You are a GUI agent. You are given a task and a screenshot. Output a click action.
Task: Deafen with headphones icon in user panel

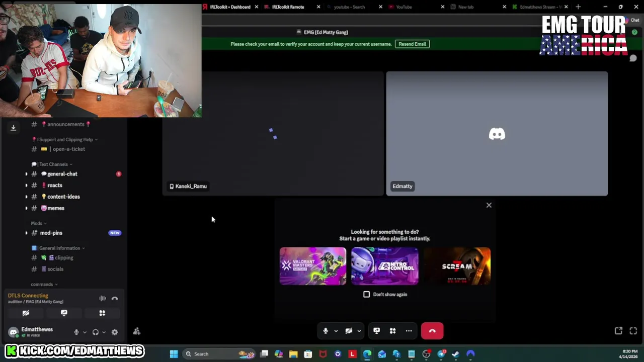pos(96,332)
